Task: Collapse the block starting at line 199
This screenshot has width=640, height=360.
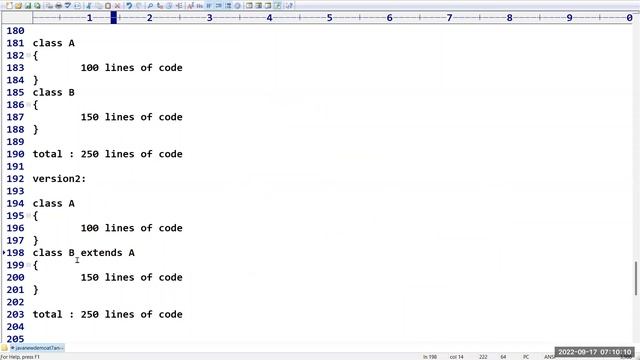Action: (29, 265)
